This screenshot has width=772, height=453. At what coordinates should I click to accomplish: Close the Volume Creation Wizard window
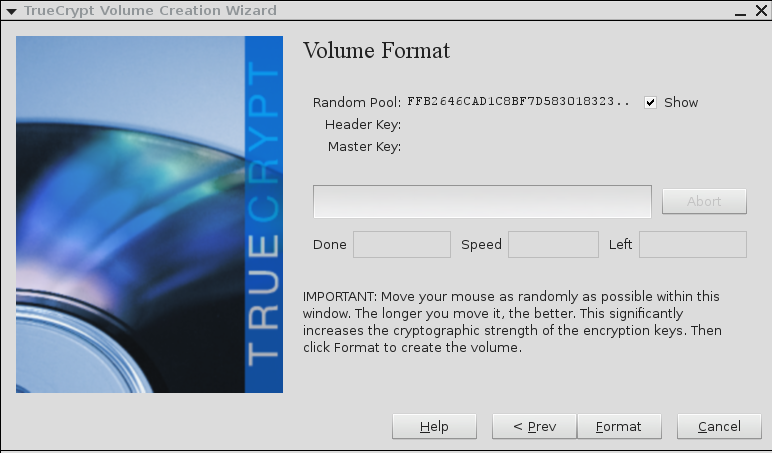(759, 11)
